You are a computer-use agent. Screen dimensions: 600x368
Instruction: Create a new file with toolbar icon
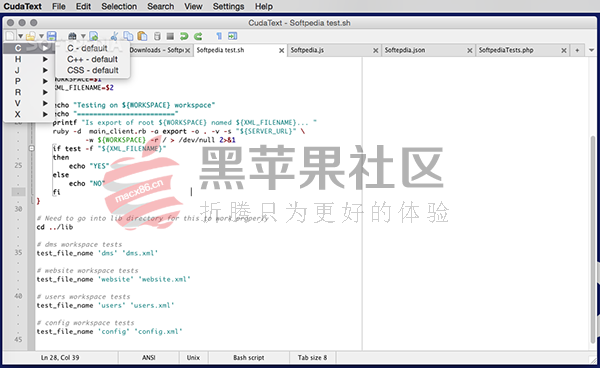[10, 36]
